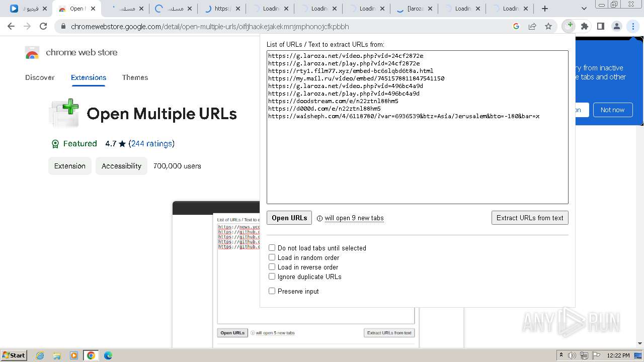644x362 pixels.
Task: Click the chrome web store logo
Action: click(x=71, y=52)
